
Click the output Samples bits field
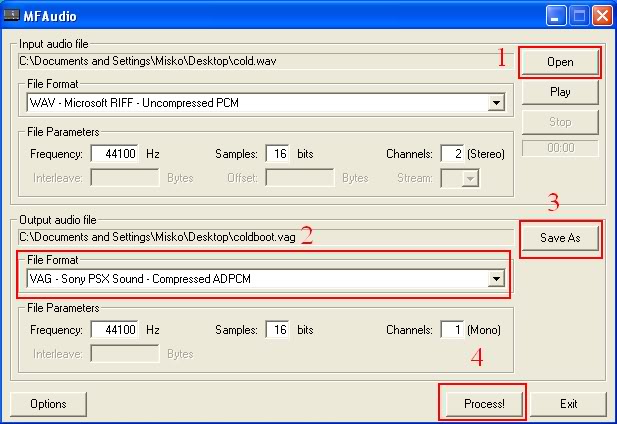[276, 329]
